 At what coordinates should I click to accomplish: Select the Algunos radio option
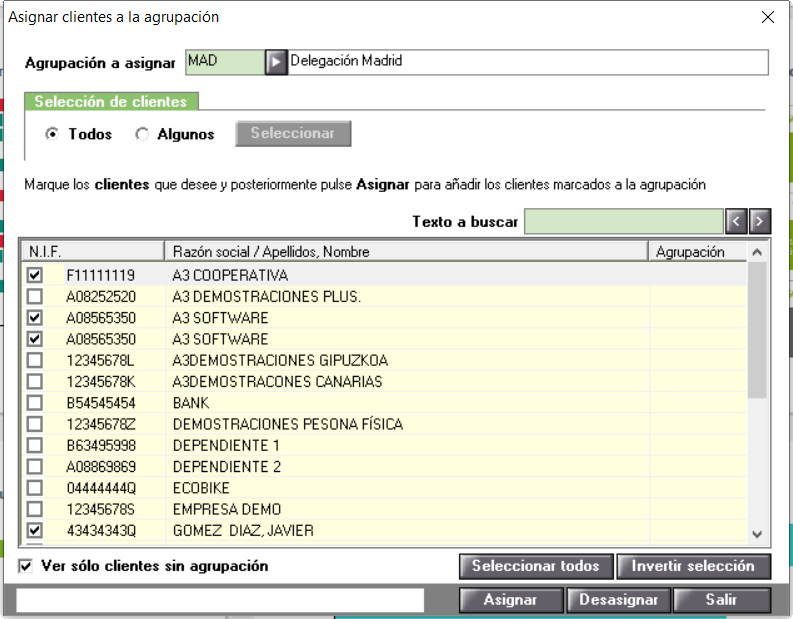pos(142,134)
